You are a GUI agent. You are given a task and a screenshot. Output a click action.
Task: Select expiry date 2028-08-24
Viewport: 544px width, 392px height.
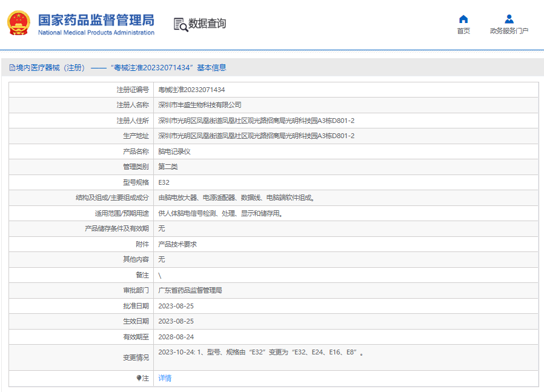tap(176, 337)
